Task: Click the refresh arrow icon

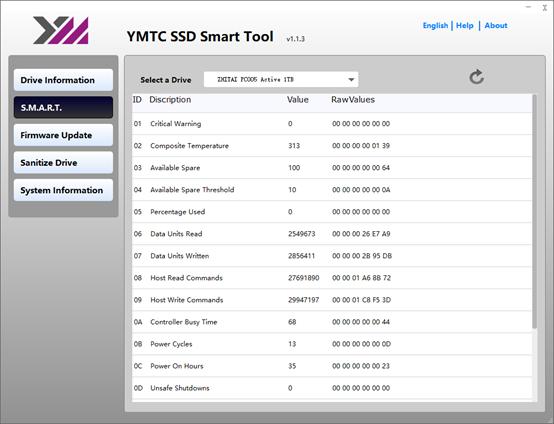Action: (x=476, y=77)
